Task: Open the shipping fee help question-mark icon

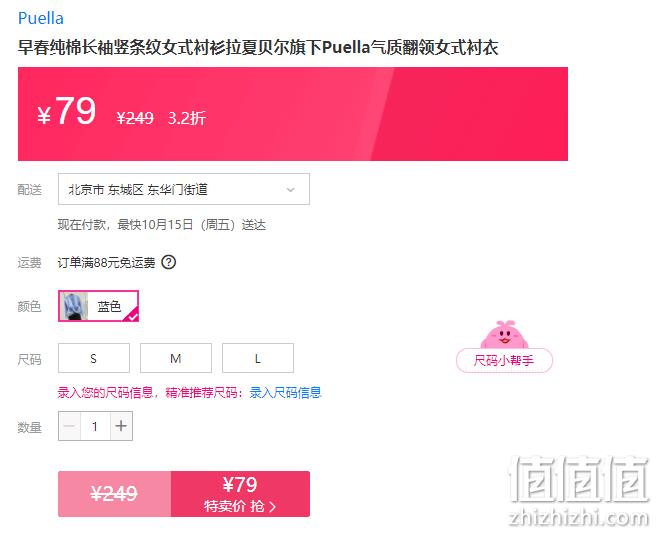Action: [x=169, y=263]
